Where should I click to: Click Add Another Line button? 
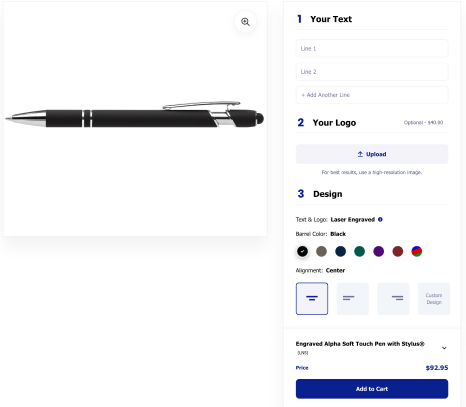pyautogui.click(x=372, y=95)
